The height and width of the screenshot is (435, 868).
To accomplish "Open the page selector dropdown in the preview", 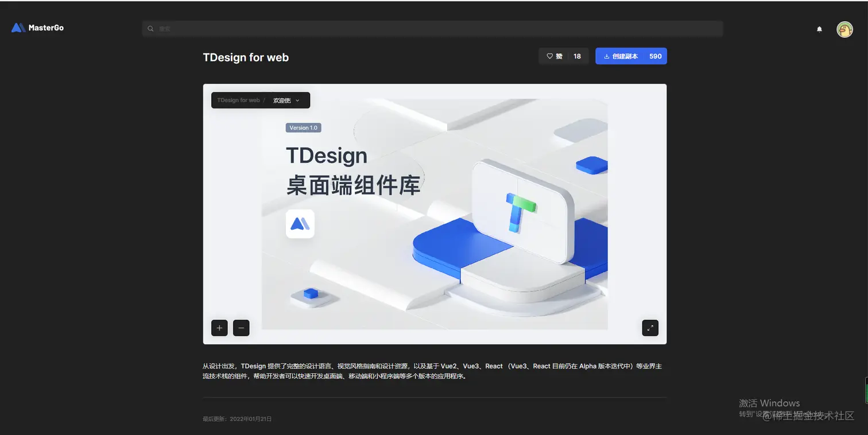I will 286,100.
